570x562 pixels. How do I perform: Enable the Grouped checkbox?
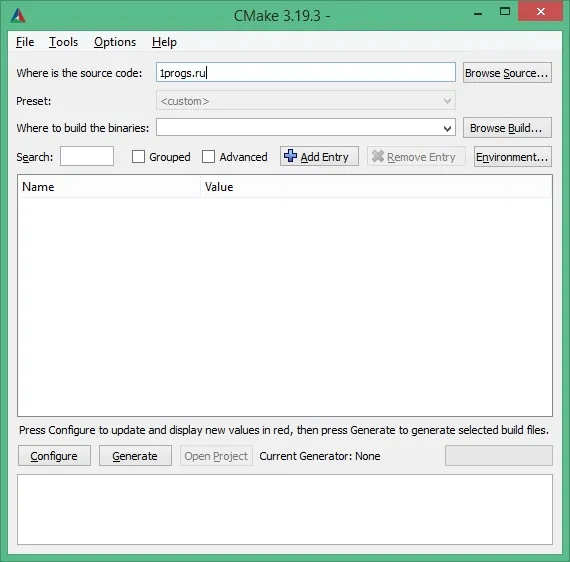[138, 157]
